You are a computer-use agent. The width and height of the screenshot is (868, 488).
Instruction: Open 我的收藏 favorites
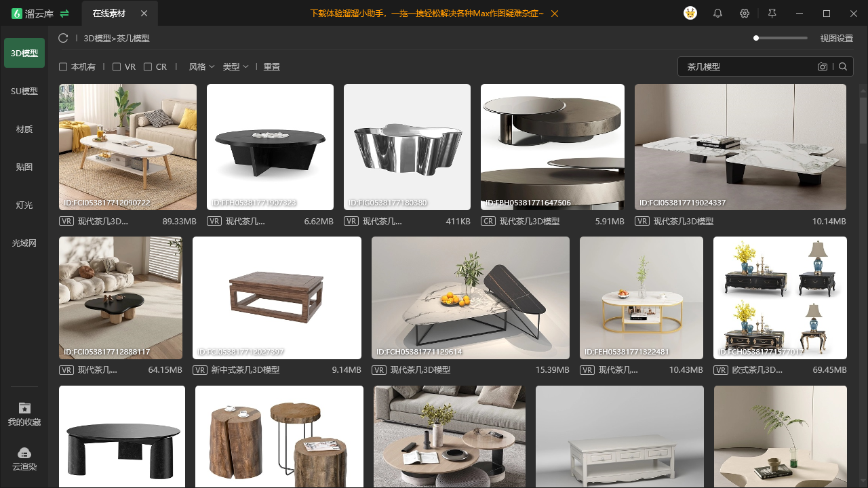tap(24, 414)
